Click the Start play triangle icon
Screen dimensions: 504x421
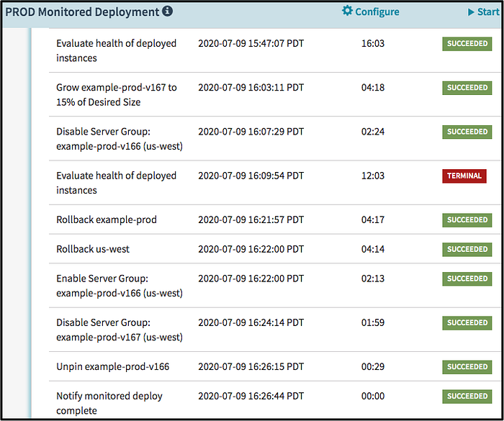[471, 12]
